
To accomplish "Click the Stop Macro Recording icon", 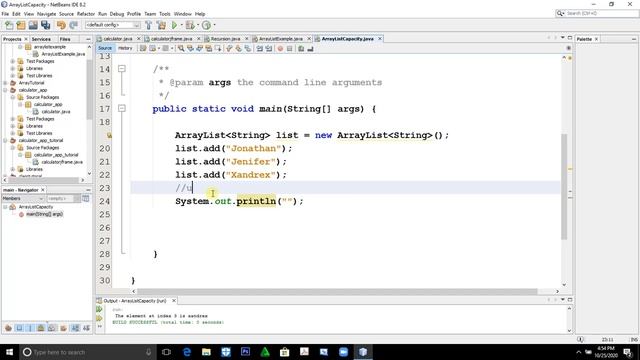I will coord(289,49).
